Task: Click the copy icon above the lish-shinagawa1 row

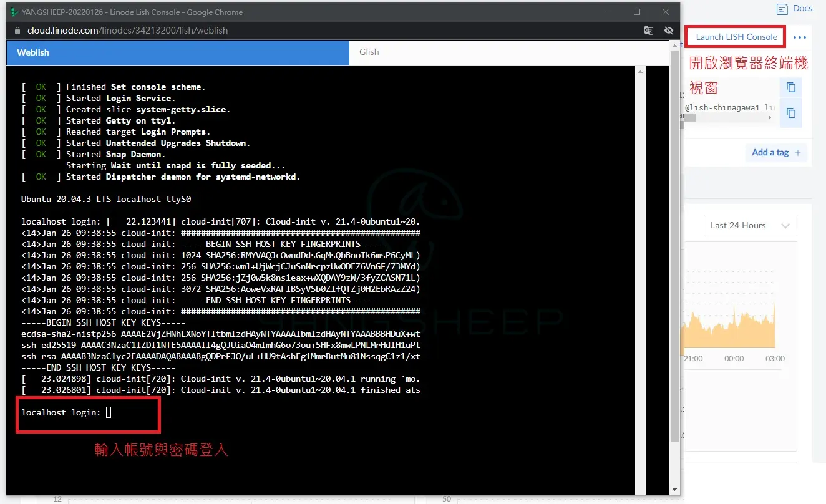Action: pos(791,87)
